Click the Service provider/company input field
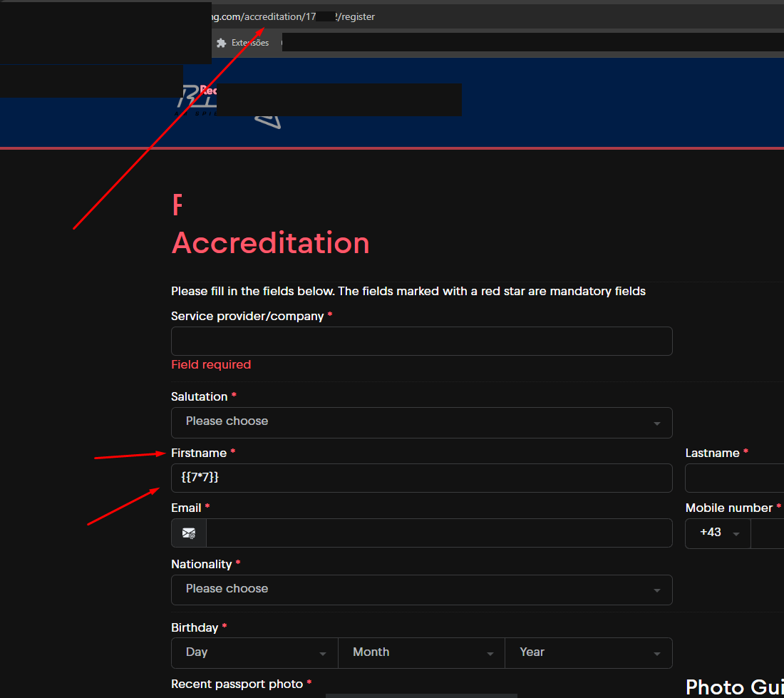Screen dimensions: 784x698 [x=421, y=341]
